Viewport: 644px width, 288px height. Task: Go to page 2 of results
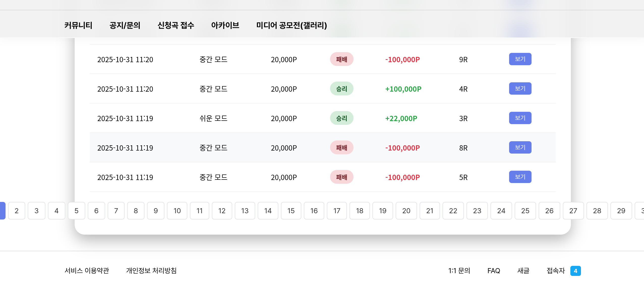[x=17, y=211]
